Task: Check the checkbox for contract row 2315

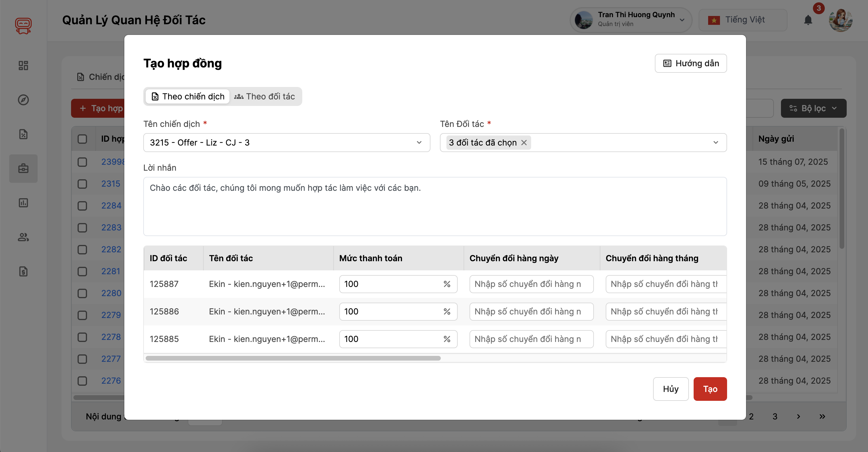Action: [x=82, y=184]
